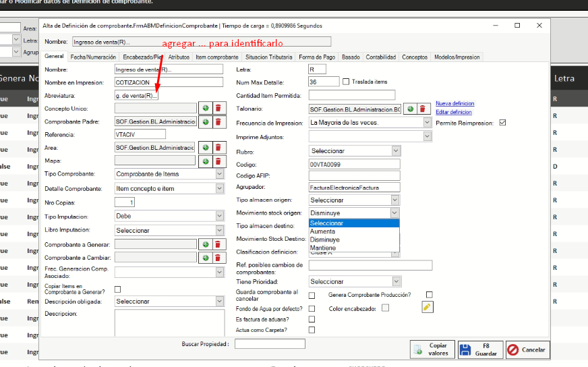This screenshot has height=367, width=588.
Task: Click green add icon next to Talonario
Action: point(410,109)
